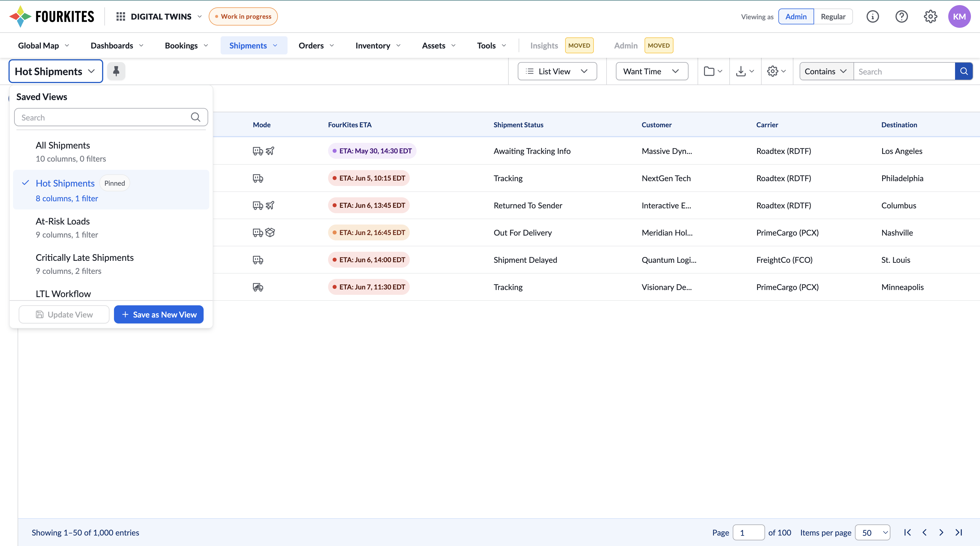Open the Assets nav menu
This screenshot has height=546, width=980.
439,46
